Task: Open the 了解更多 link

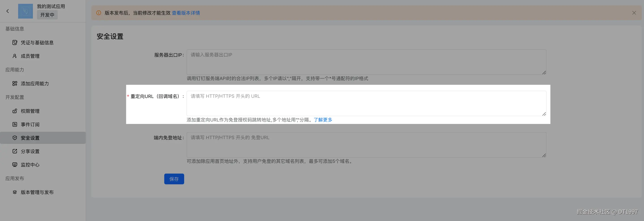Action: click(x=323, y=120)
